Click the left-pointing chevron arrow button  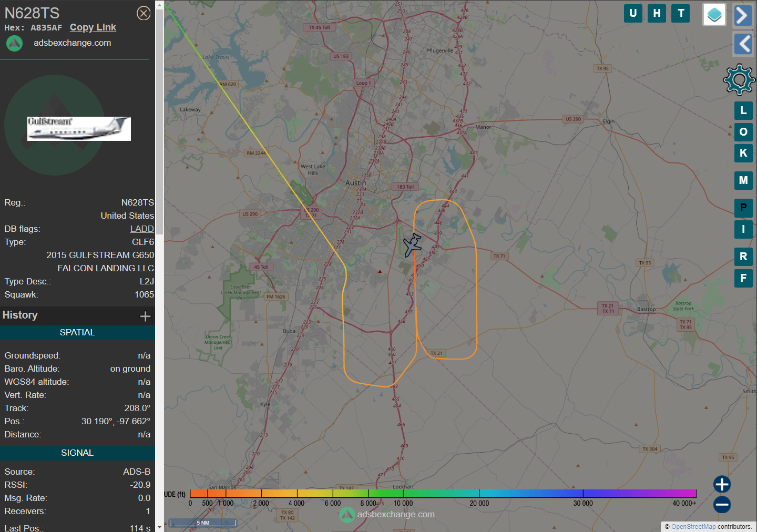(743, 44)
